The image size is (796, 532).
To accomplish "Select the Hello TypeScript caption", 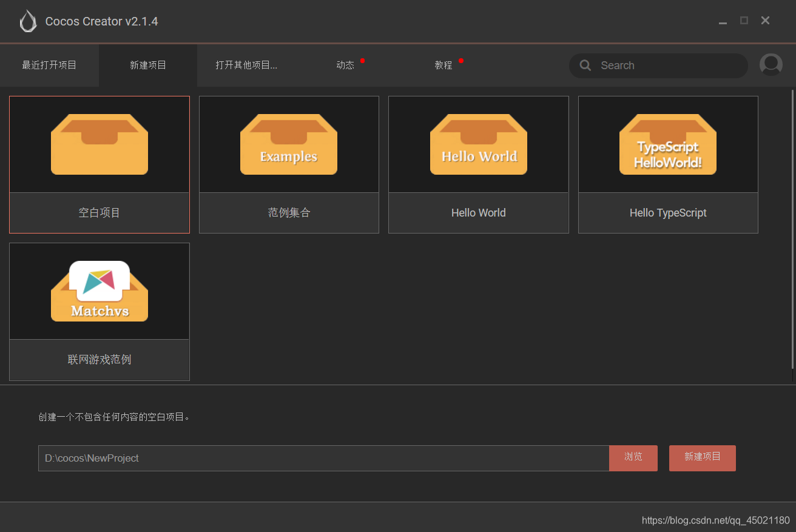I will [668, 213].
